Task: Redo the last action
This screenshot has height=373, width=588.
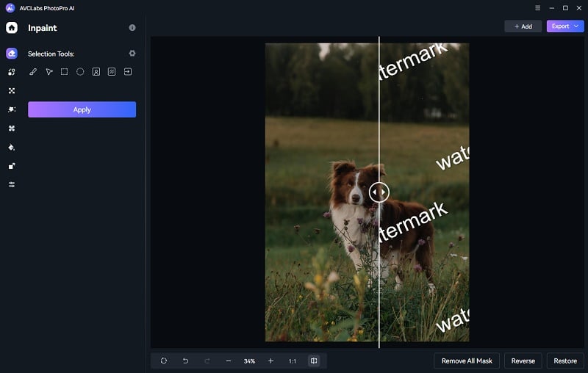Action: pos(207,361)
